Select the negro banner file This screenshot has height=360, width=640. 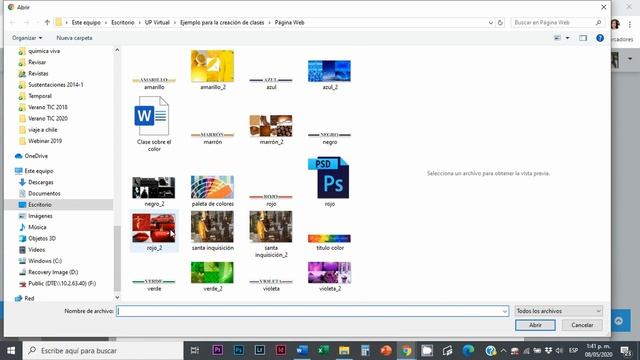329,138
